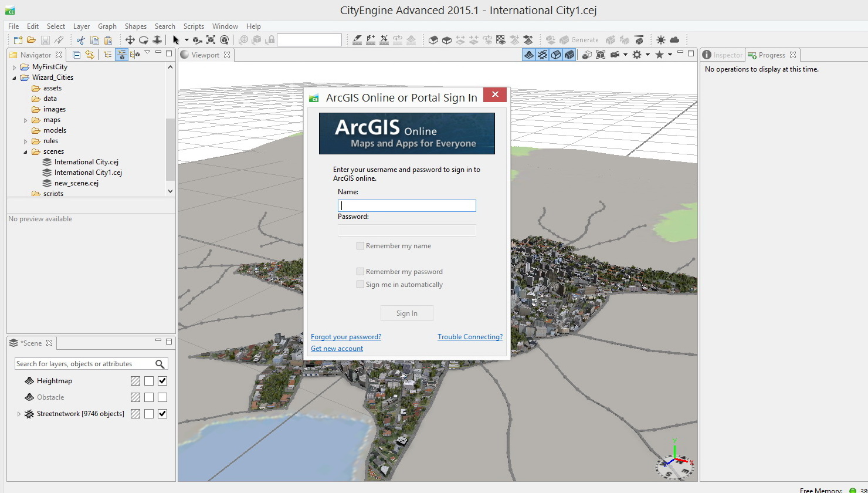Click the Sign In button
The width and height of the screenshot is (868, 493).
pos(407,313)
